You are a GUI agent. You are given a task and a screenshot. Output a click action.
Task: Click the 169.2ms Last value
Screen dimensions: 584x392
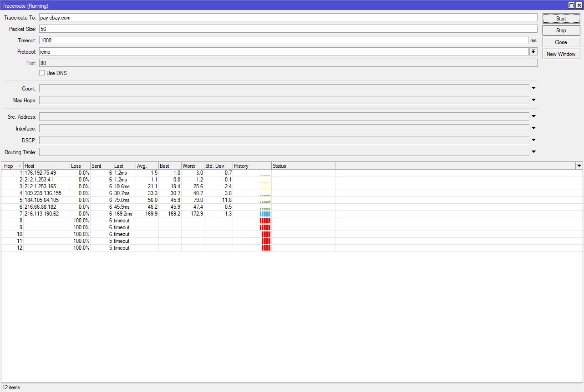click(x=123, y=214)
